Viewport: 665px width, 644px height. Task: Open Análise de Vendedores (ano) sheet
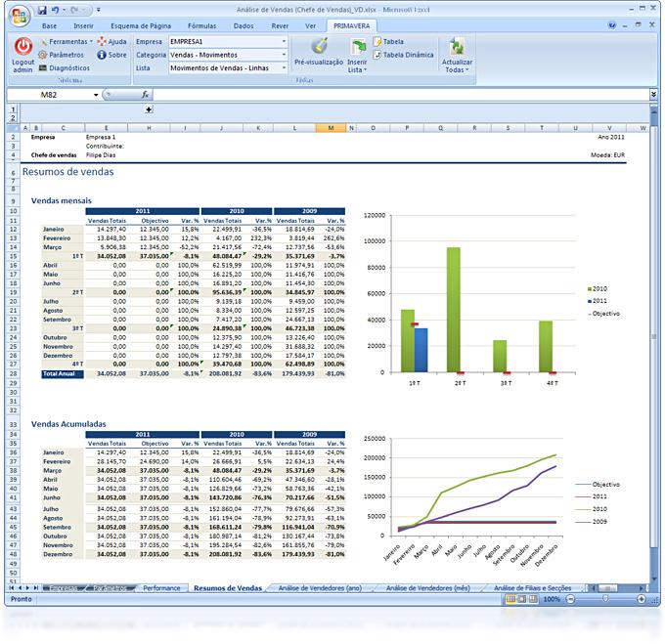pyautogui.click(x=320, y=588)
